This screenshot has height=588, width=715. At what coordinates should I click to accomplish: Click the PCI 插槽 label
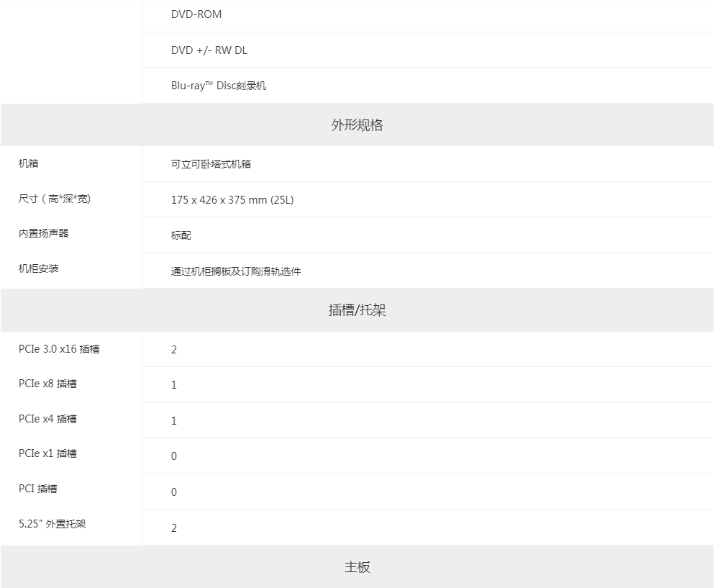click(x=38, y=489)
